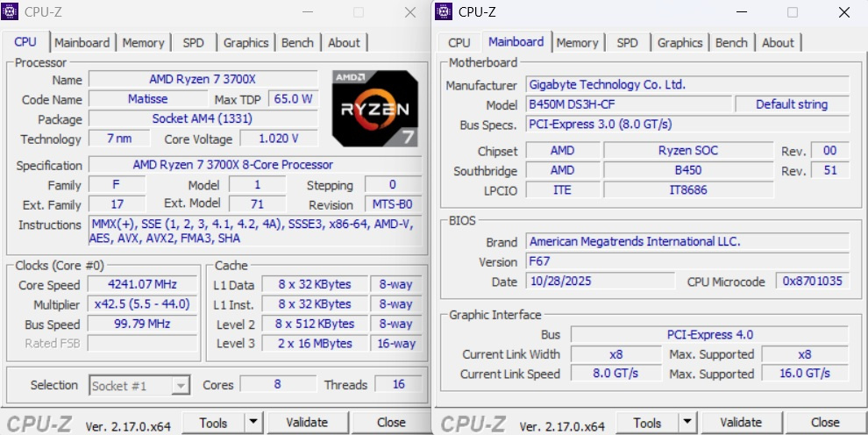Click the empty Rated FSB field

142,343
